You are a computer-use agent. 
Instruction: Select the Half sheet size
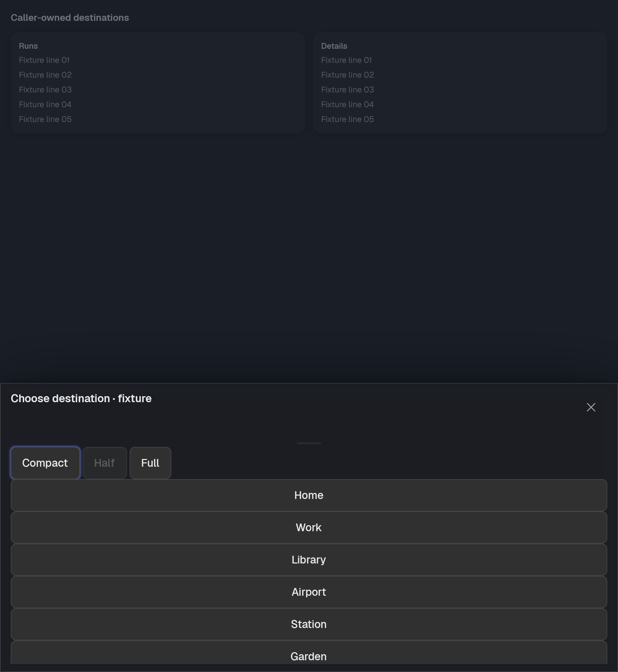[x=104, y=463]
